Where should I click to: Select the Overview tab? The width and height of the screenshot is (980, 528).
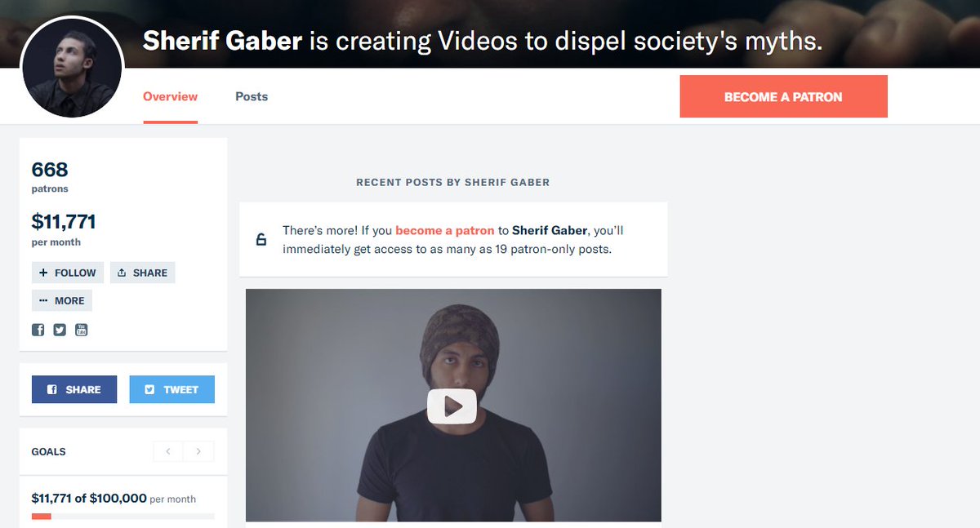click(x=170, y=96)
